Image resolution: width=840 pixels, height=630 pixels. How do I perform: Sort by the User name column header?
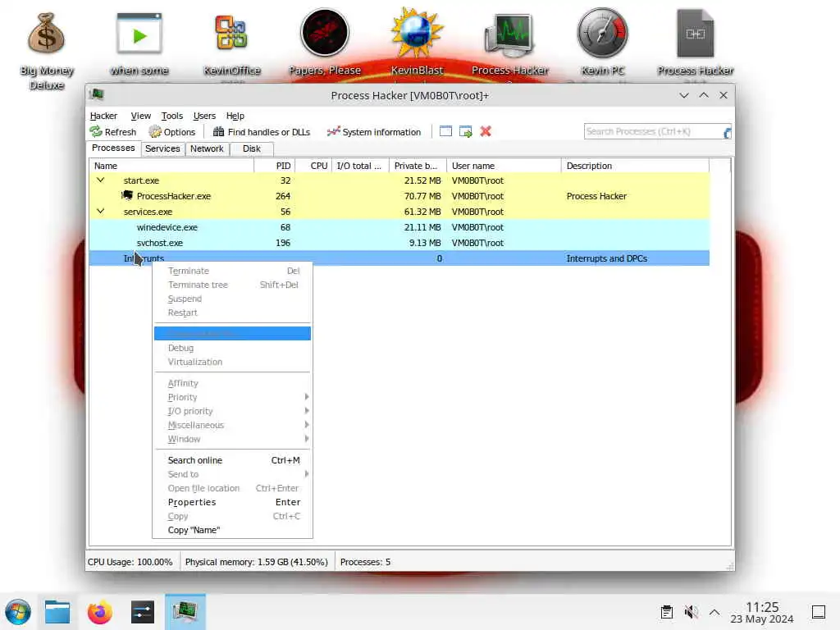point(504,166)
